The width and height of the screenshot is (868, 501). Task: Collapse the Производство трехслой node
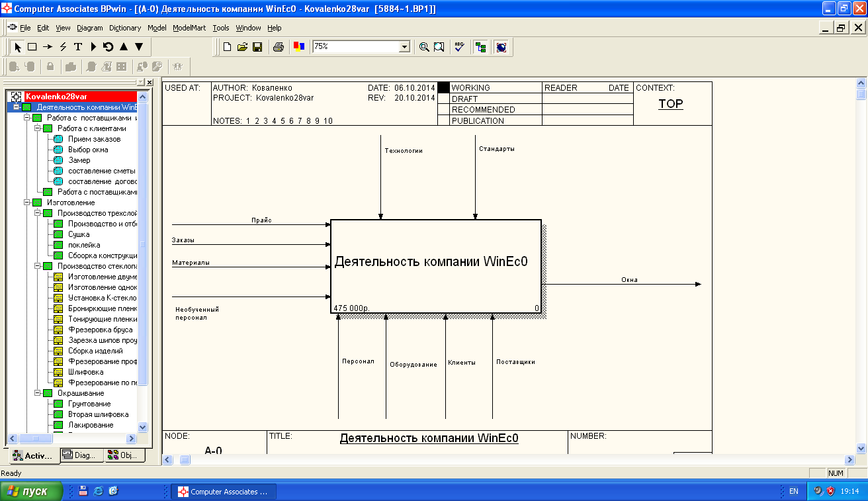click(x=38, y=213)
